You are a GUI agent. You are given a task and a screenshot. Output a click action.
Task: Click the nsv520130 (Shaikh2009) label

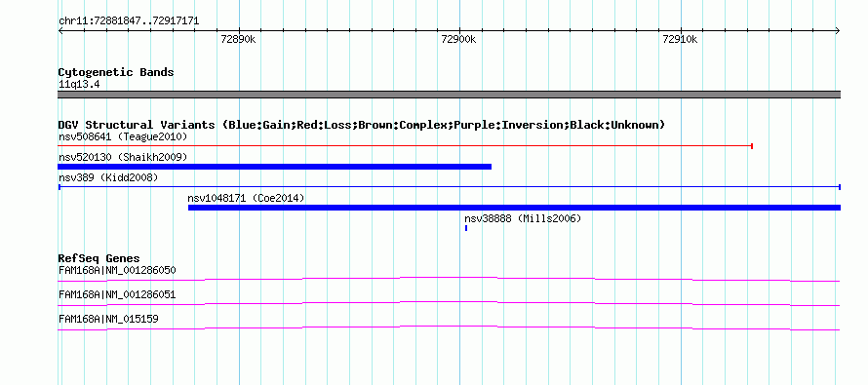pyautogui.click(x=123, y=157)
